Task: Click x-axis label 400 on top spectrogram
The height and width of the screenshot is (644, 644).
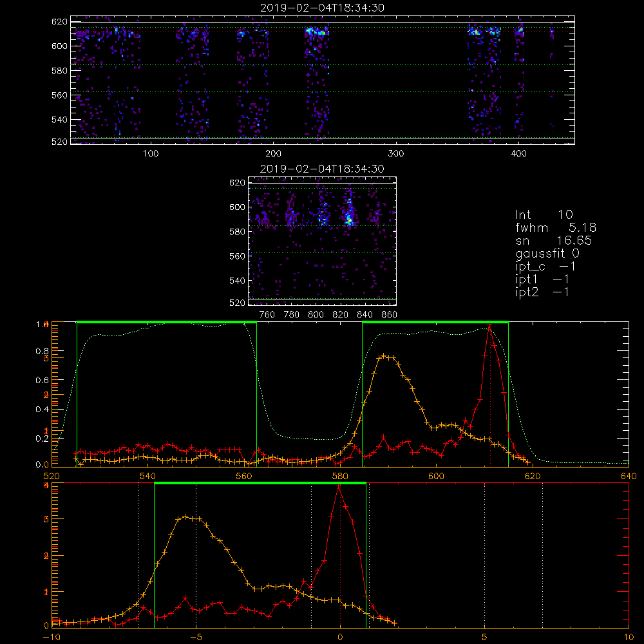Action: (x=518, y=154)
